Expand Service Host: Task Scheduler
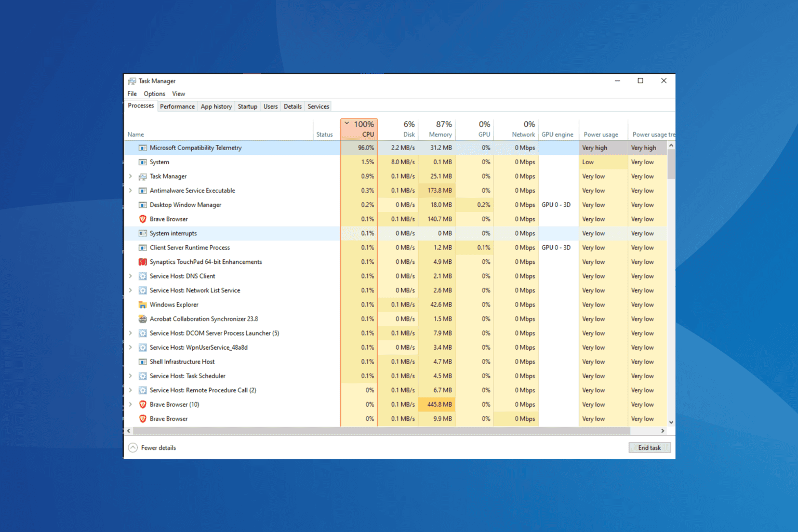 point(130,376)
